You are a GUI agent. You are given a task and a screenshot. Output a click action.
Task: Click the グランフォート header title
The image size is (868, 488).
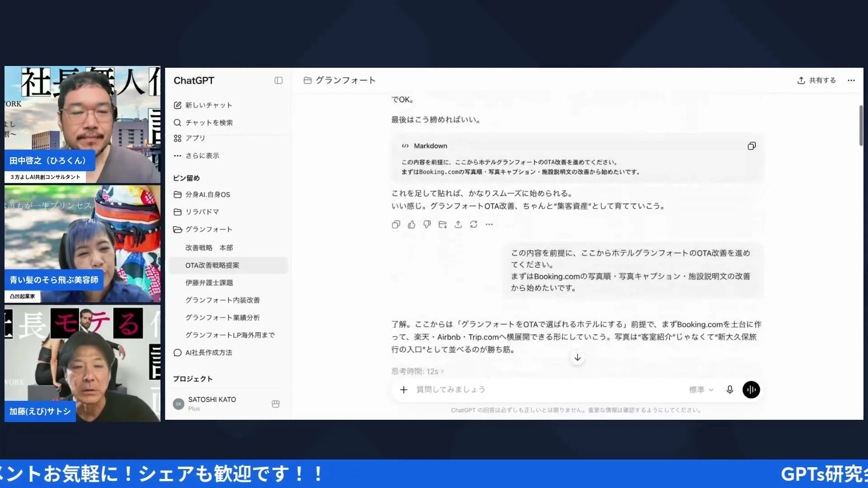345,80
